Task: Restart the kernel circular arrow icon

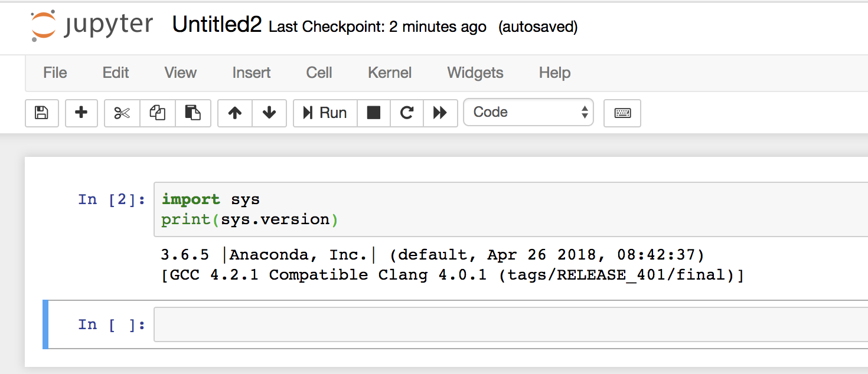Action: click(407, 113)
